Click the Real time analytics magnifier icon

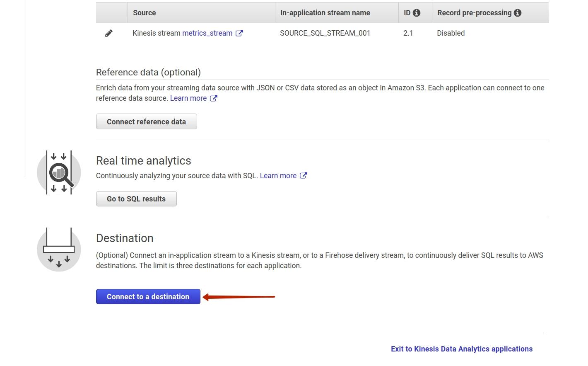pos(59,172)
